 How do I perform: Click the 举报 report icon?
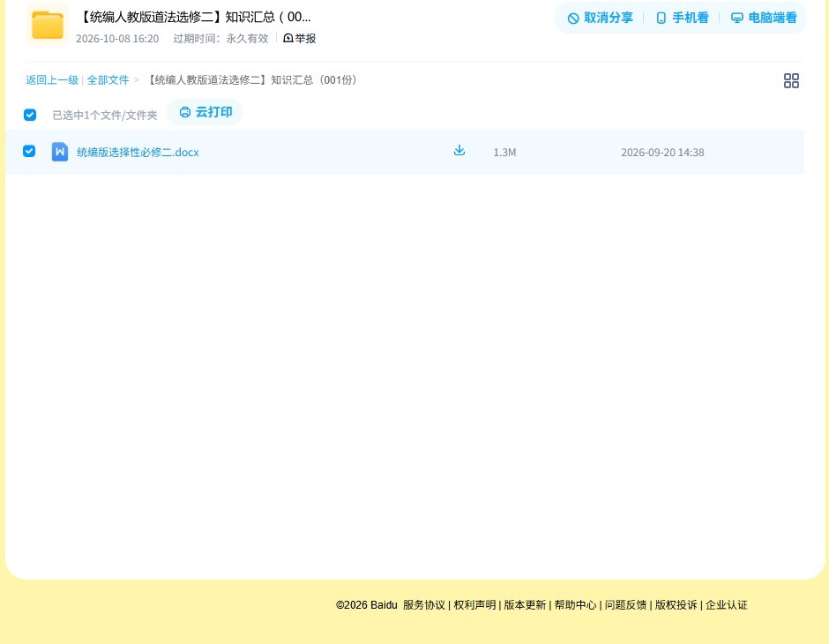point(288,38)
